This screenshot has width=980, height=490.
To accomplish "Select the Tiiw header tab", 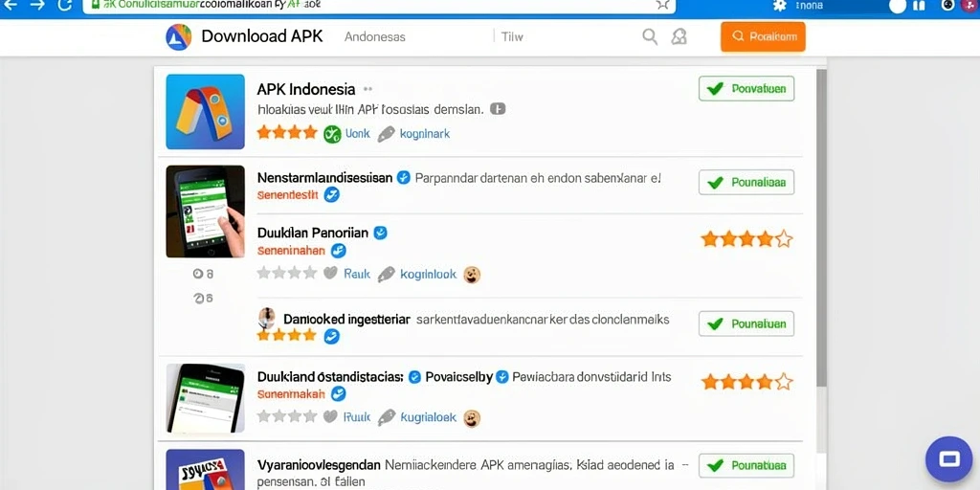I will [512, 37].
